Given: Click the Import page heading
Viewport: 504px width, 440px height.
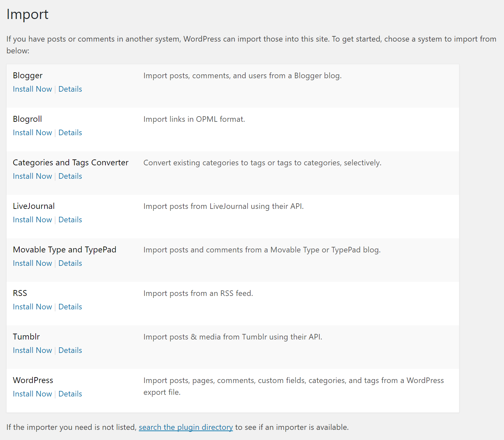Looking at the screenshot, I should pyautogui.click(x=28, y=15).
